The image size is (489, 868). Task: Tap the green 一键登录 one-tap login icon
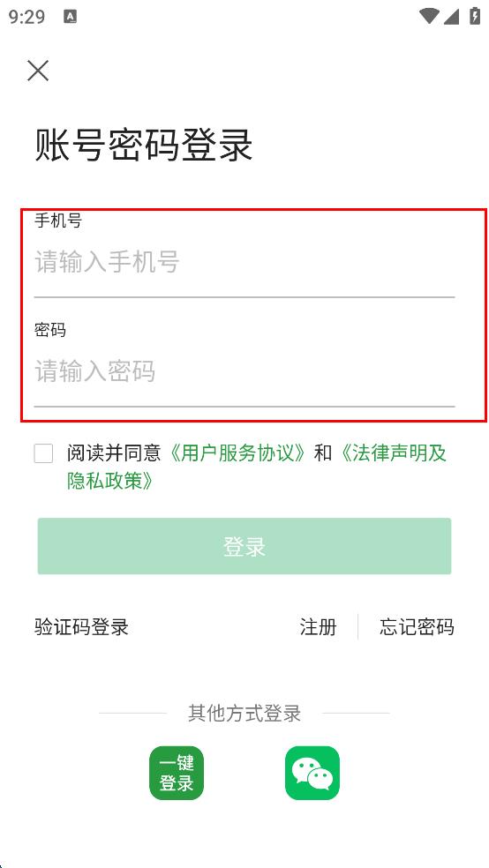(x=177, y=773)
